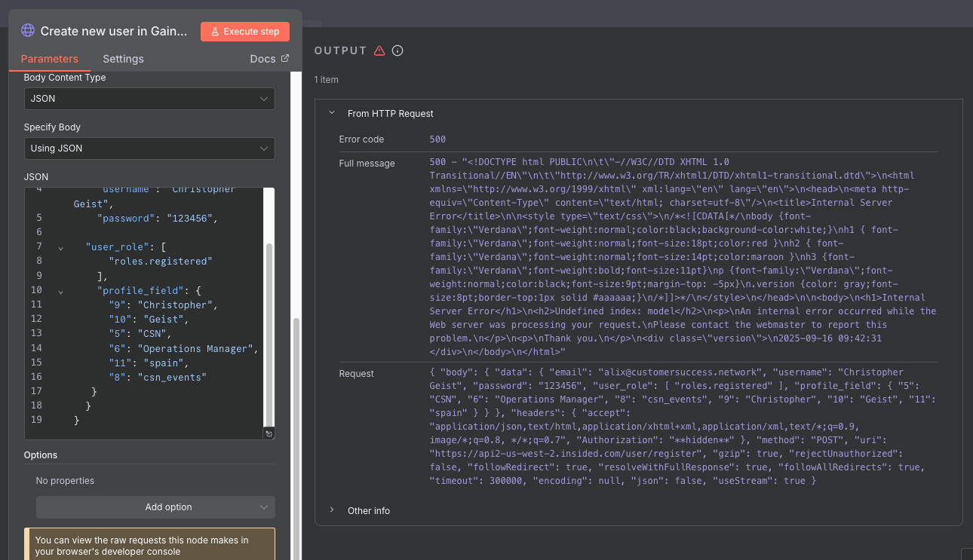This screenshot has height=560, width=973.
Task: Select the Parameters tab
Action: coord(49,59)
